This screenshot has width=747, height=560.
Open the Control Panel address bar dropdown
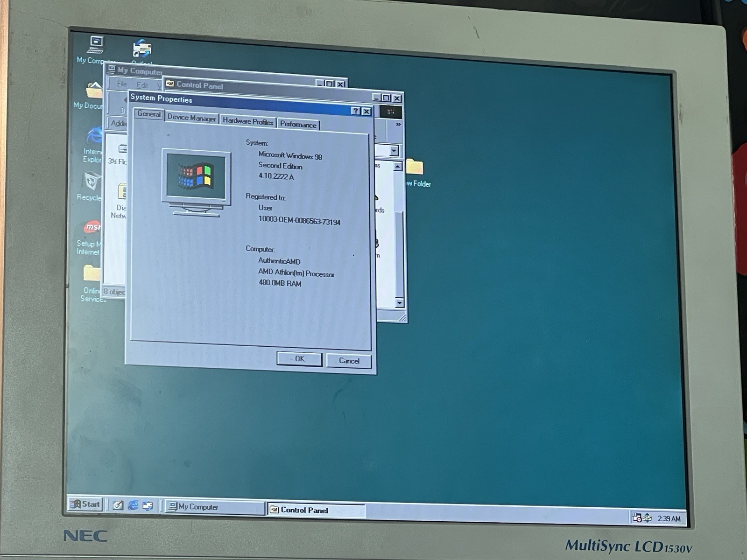pyautogui.click(x=395, y=151)
